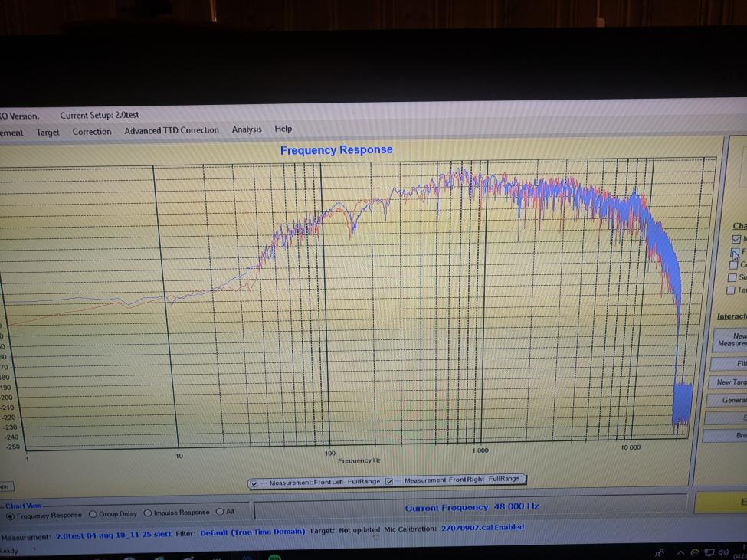Show hidden tray icons chevron
This screenshot has width=747, height=560.
point(681,553)
